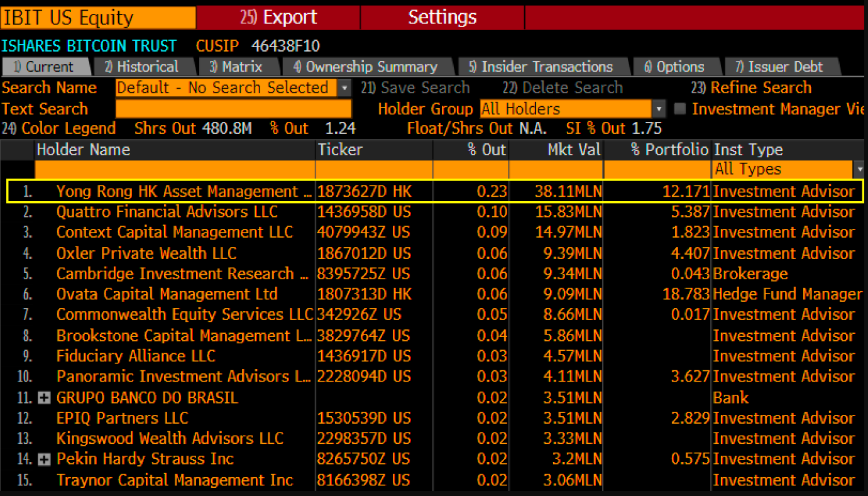Viewport: 868px width, 496px height.
Task: Open Settings in the red toolbar
Action: coord(442,17)
